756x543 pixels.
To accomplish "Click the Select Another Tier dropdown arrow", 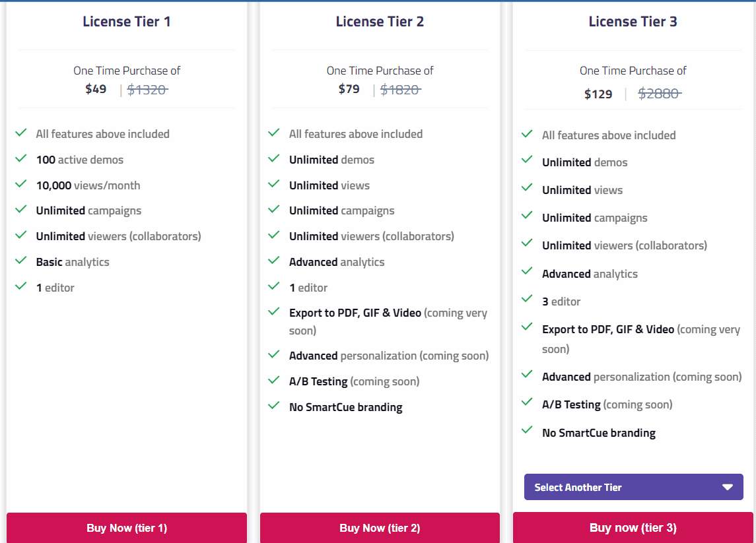I will click(728, 488).
